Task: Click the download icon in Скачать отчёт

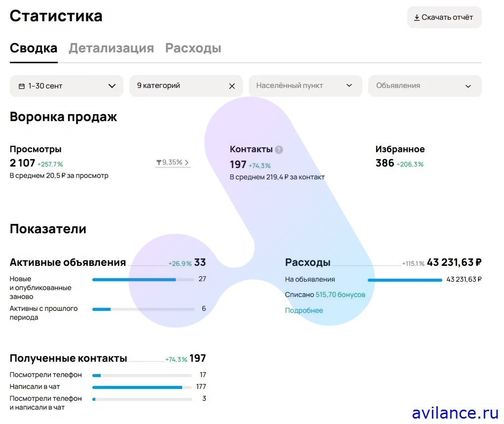Action: pos(417,17)
